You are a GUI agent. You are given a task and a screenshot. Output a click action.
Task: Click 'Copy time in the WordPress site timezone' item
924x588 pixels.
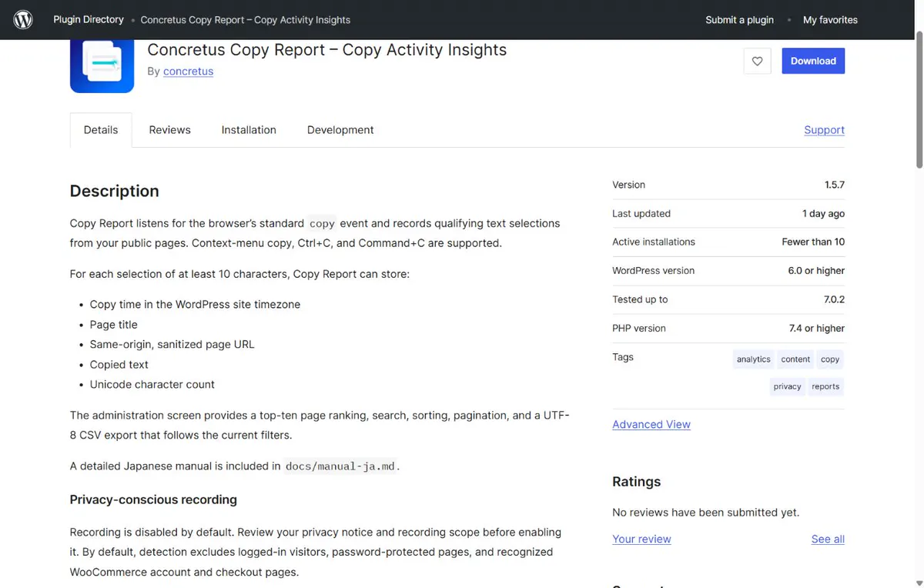click(x=195, y=305)
